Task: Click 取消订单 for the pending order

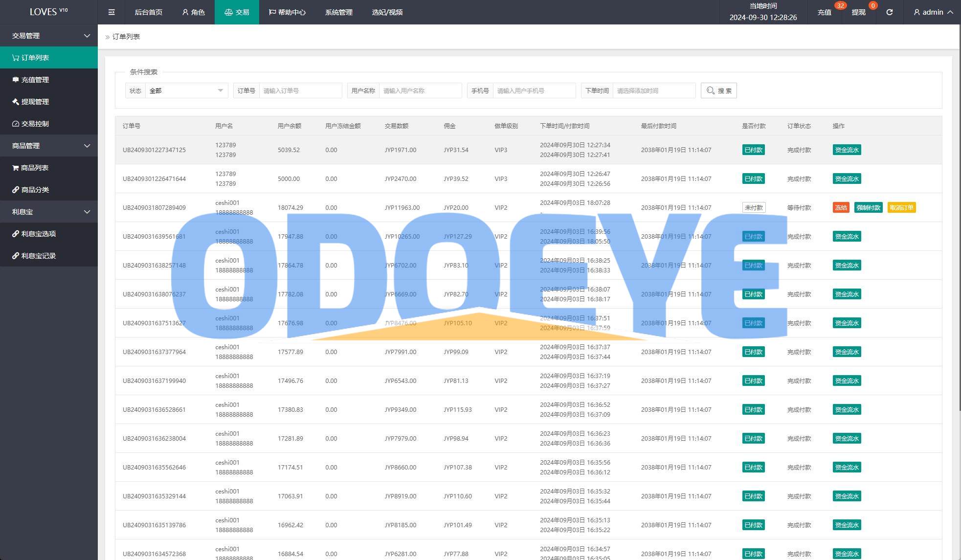Action: (901, 207)
